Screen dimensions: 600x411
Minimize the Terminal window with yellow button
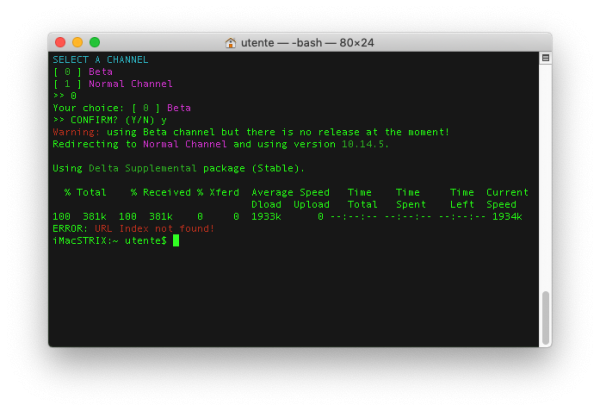(x=78, y=42)
